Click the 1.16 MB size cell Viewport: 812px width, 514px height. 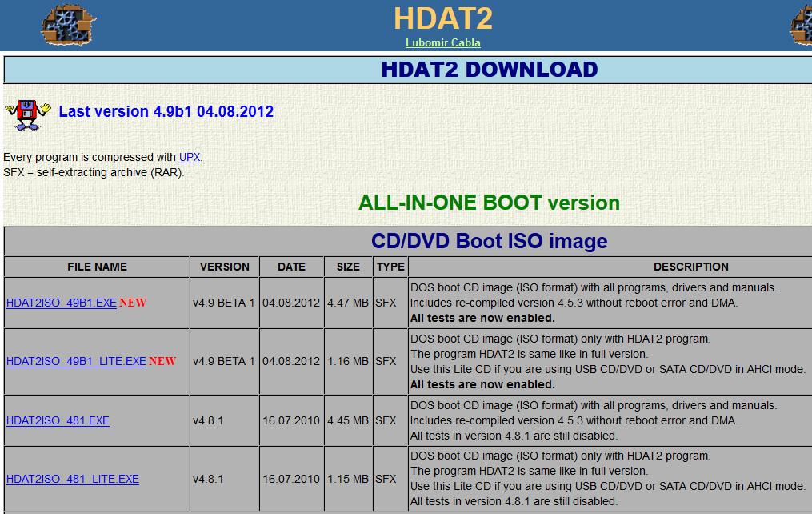[x=348, y=361]
